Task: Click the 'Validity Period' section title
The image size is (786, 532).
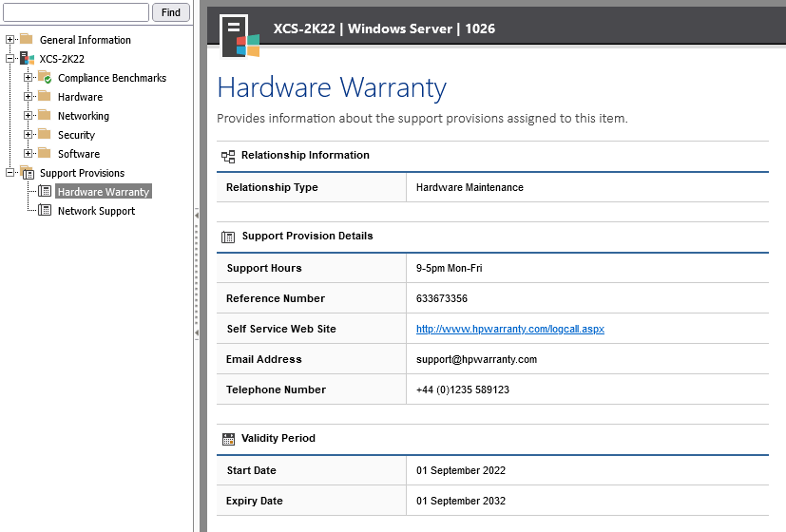Action: pyautogui.click(x=278, y=438)
